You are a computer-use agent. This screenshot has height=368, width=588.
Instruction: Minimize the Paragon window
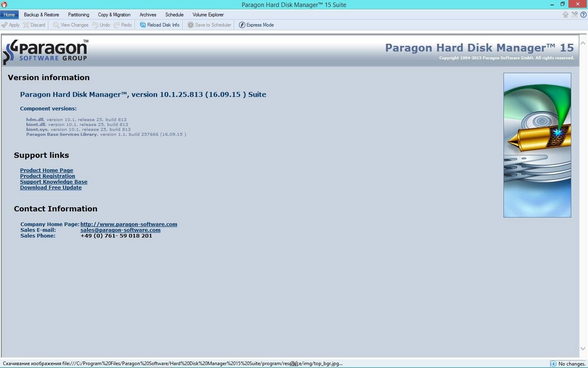coord(552,4)
